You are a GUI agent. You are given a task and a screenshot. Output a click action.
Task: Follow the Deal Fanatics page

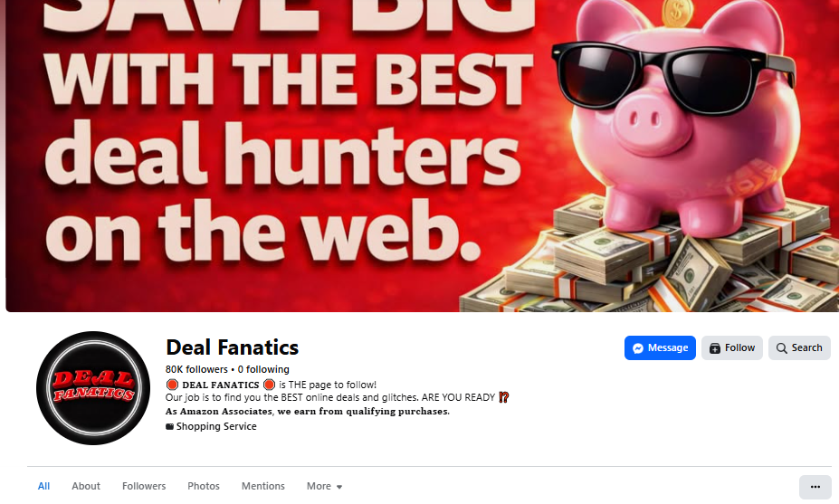click(732, 347)
